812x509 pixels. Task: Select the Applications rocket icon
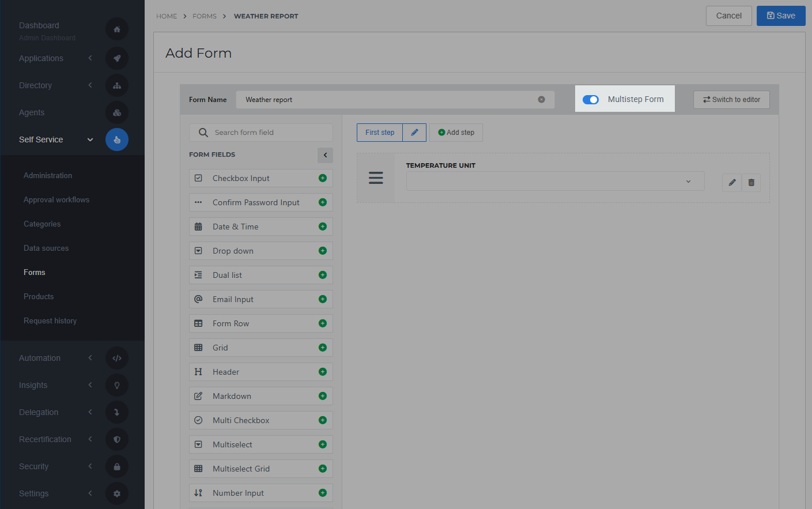click(117, 58)
